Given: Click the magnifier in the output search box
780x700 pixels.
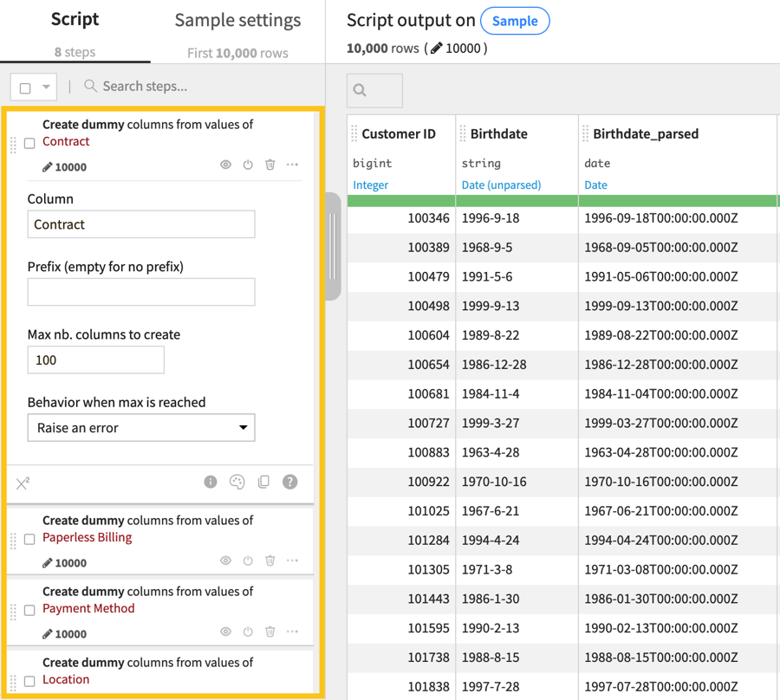Looking at the screenshot, I should tap(360, 90).
